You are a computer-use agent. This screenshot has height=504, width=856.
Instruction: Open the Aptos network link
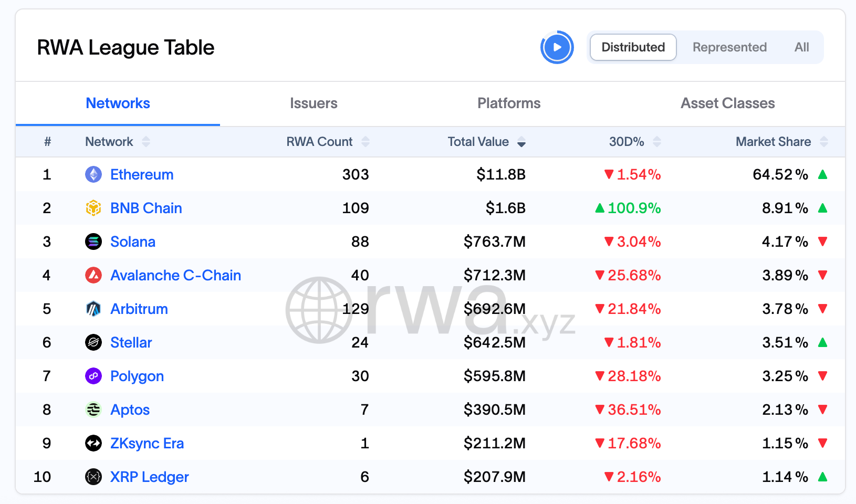(130, 409)
